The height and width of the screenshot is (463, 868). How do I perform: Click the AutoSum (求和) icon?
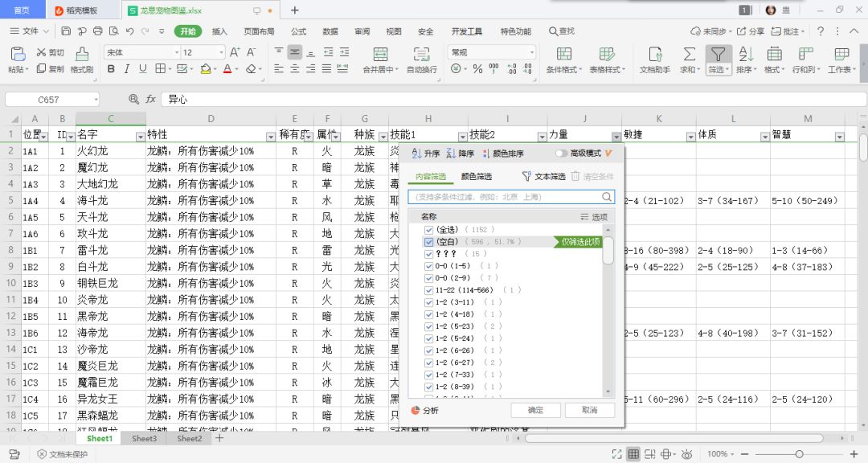690,55
